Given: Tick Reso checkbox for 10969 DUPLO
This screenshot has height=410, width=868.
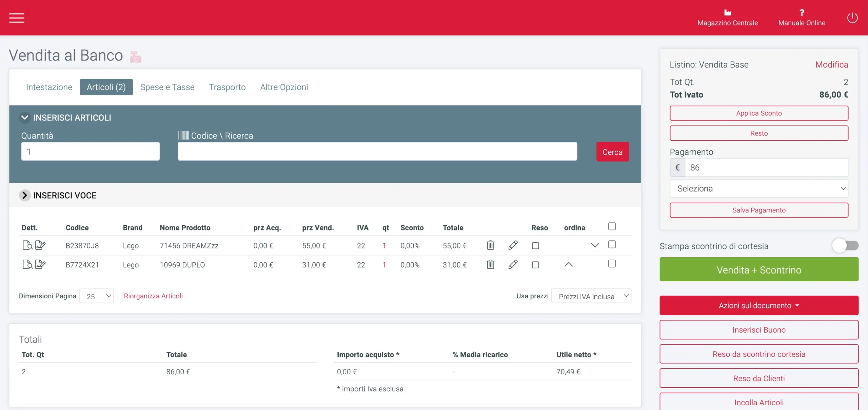Looking at the screenshot, I should click(535, 265).
